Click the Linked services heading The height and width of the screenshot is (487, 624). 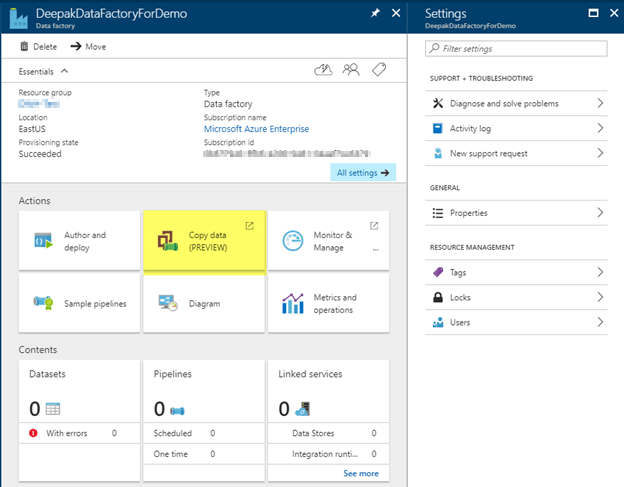point(310,374)
